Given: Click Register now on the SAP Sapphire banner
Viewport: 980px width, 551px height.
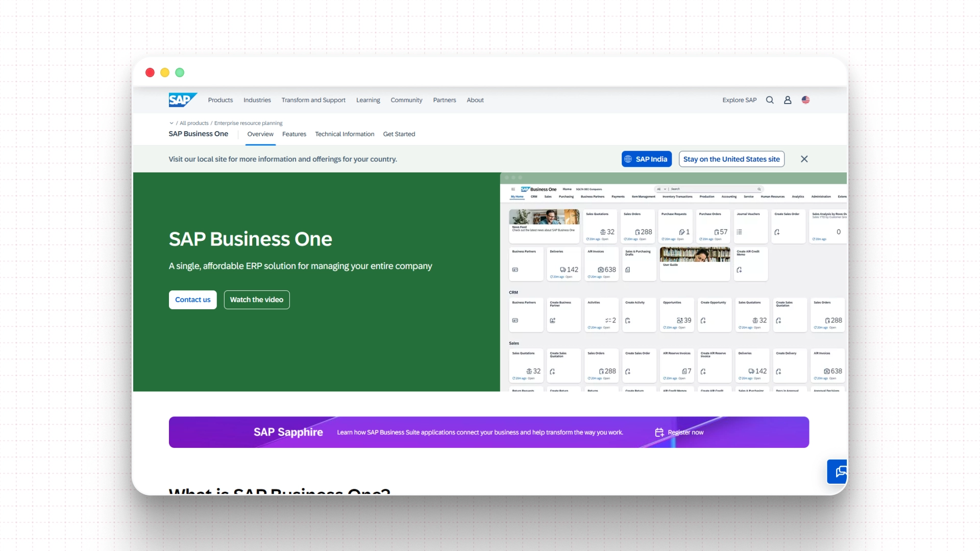Looking at the screenshot, I should coord(685,432).
